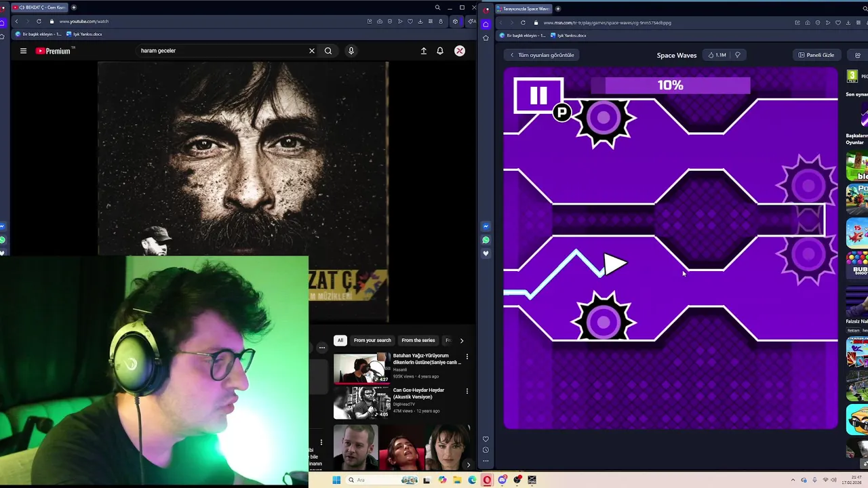Open the taskbar volume control

click(x=833, y=480)
